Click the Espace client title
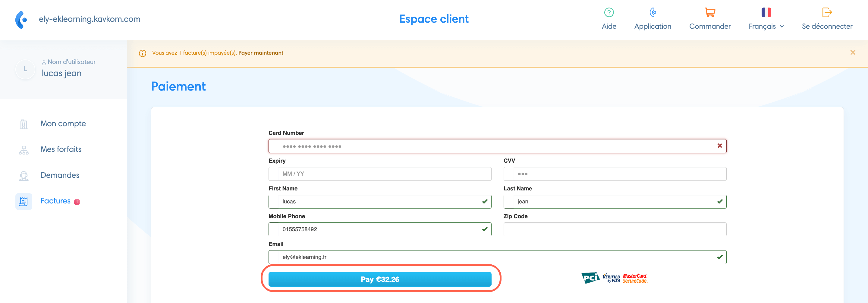Screen dimensions: 868x303 434,19
